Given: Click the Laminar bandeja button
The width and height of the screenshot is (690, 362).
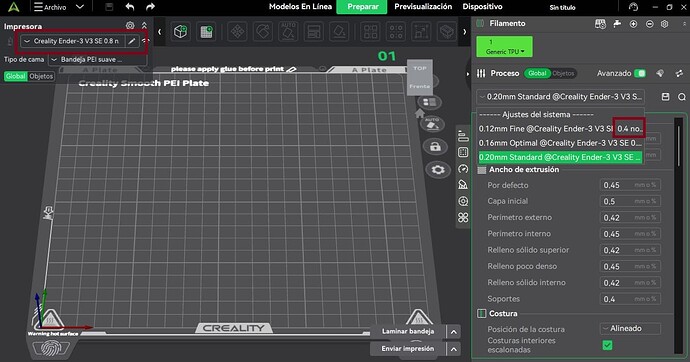Looking at the screenshot, I should coord(408,331).
